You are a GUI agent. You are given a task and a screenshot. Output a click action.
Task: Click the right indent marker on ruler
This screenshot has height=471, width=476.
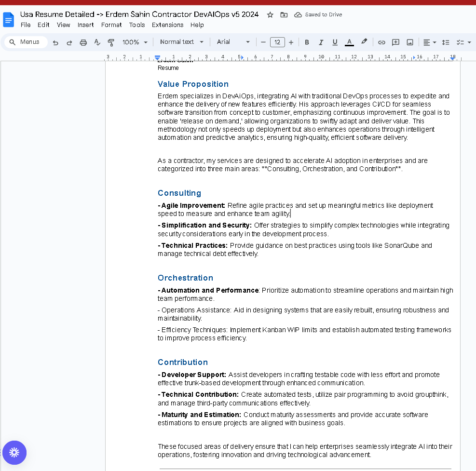[453, 58]
